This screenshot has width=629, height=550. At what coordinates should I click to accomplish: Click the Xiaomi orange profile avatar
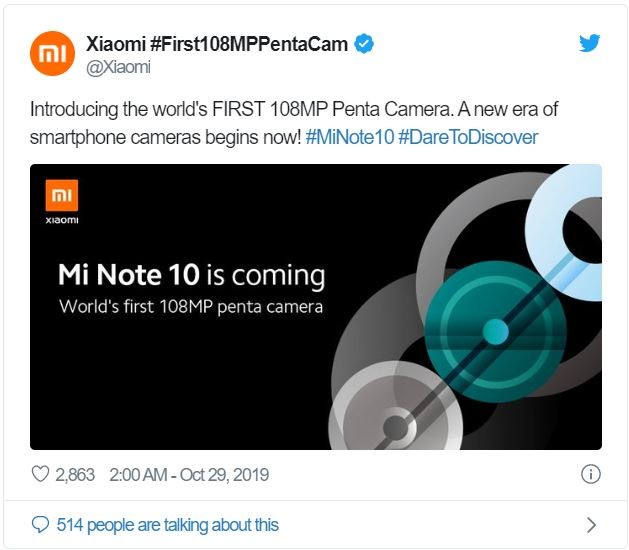pyautogui.click(x=52, y=53)
